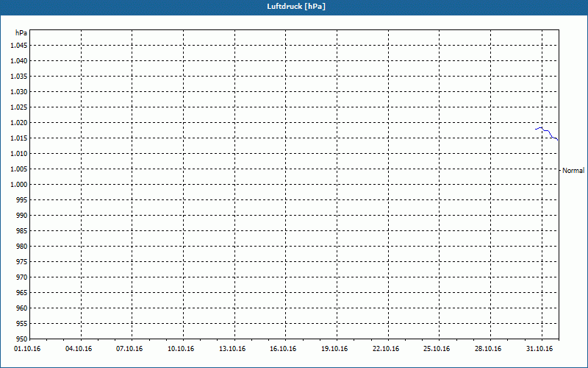Pick the 31.10.16 date label

pyautogui.click(x=539, y=349)
